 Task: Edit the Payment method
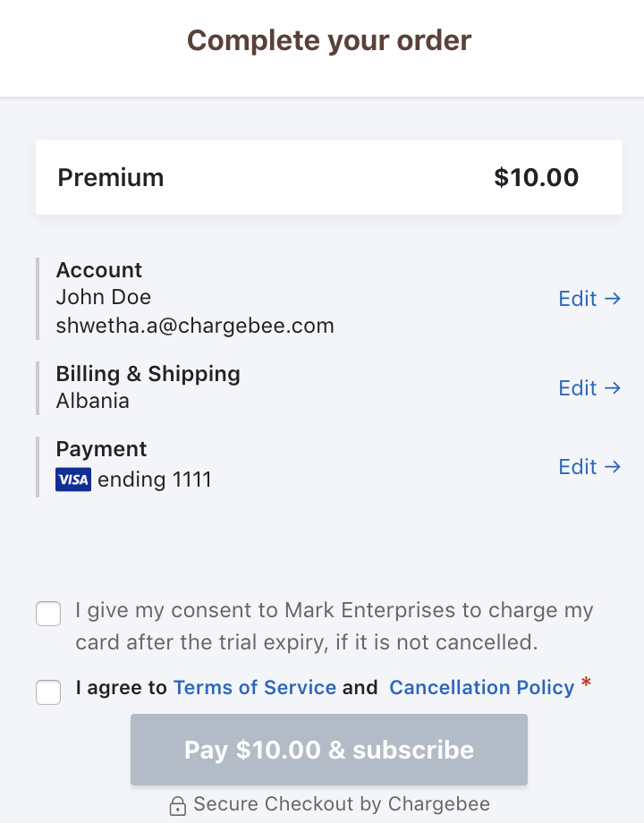(x=589, y=467)
